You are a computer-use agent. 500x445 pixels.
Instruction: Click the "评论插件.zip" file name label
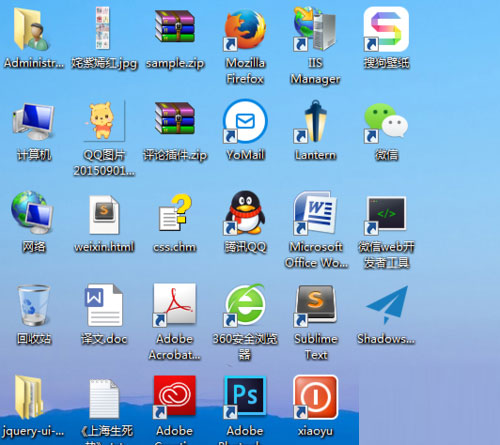click(175, 155)
